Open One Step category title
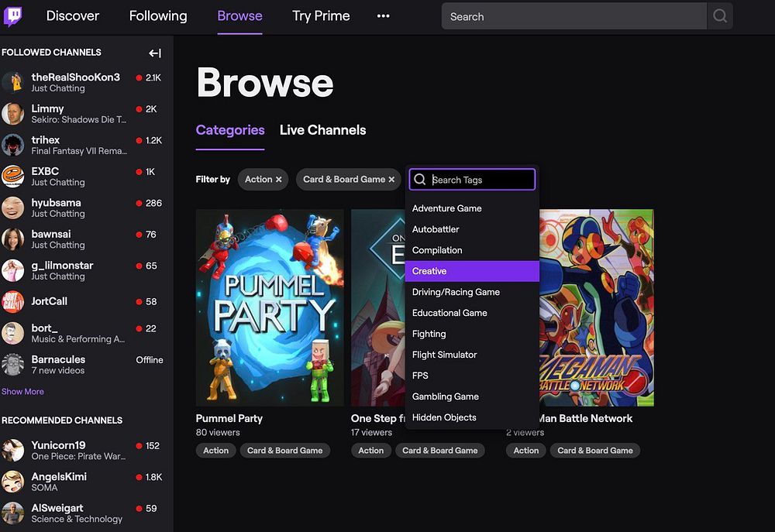 coord(377,418)
